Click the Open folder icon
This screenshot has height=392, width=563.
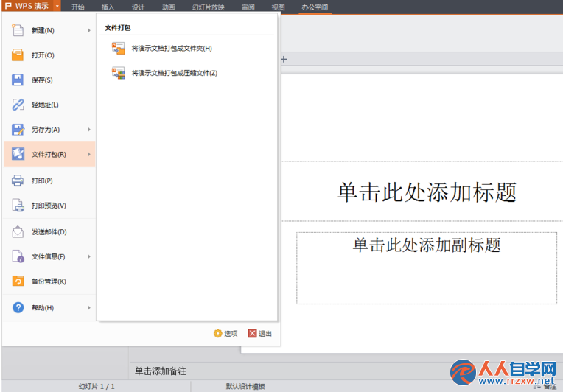point(17,55)
